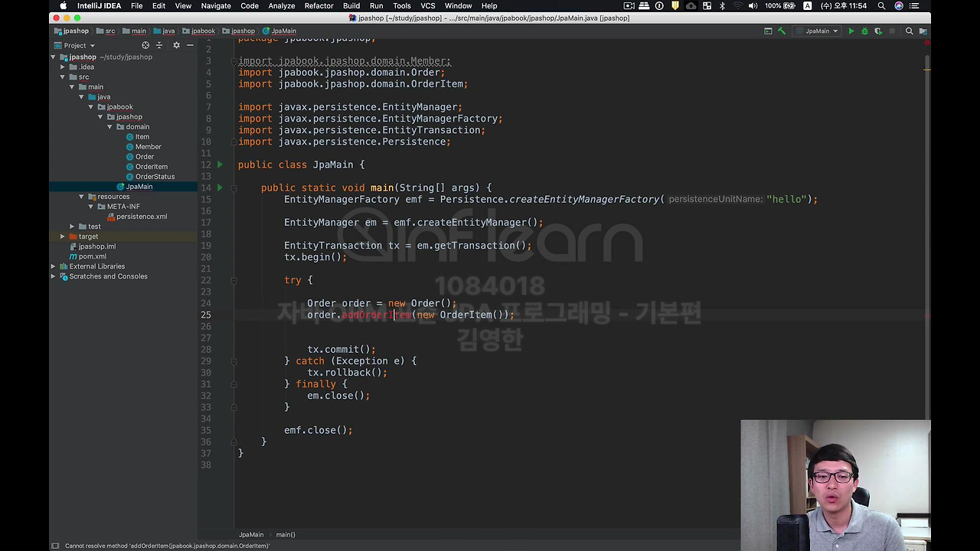Expand the target folder
This screenshot has width=980, height=551.
(x=63, y=236)
